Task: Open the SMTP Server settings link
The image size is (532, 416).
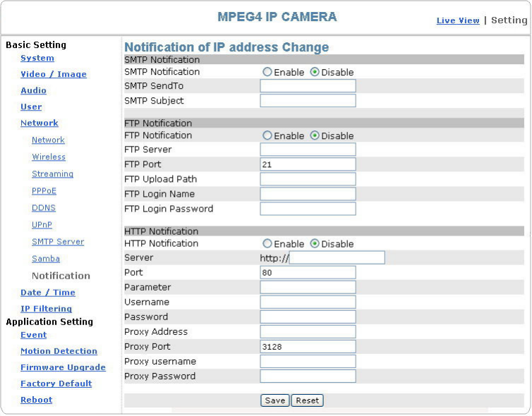Action: coord(58,242)
